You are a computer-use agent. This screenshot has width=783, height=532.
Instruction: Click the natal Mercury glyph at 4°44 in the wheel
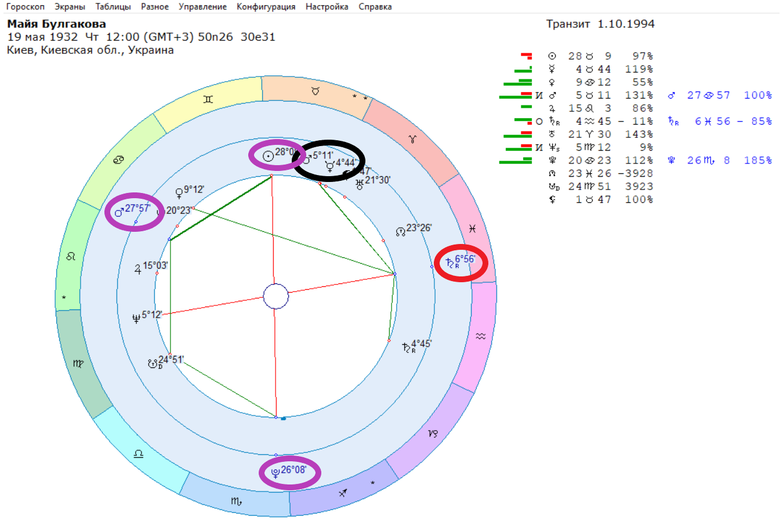point(329,166)
